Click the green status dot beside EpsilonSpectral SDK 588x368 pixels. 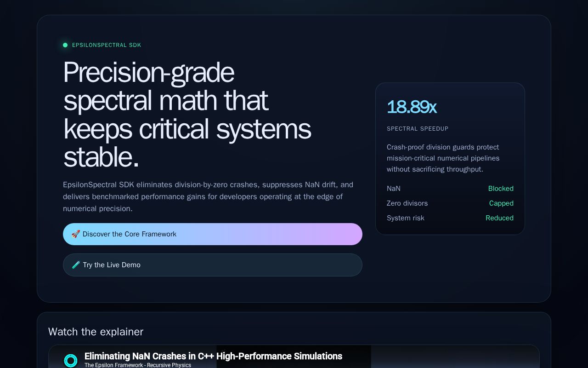tap(65, 45)
